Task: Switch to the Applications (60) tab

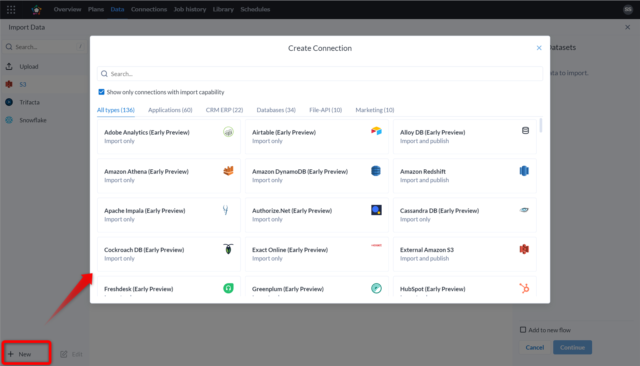Action: point(170,110)
